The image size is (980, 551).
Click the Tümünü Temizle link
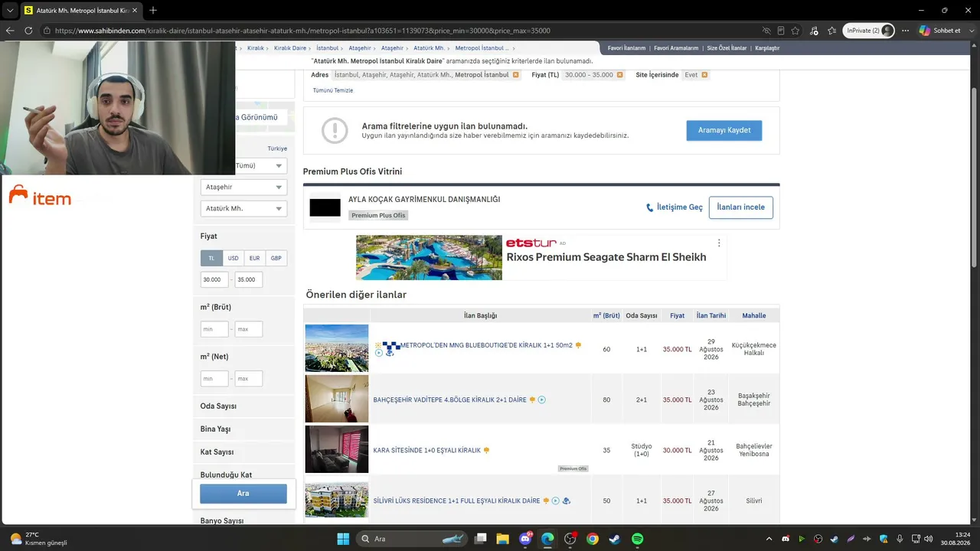tap(333, 90)
